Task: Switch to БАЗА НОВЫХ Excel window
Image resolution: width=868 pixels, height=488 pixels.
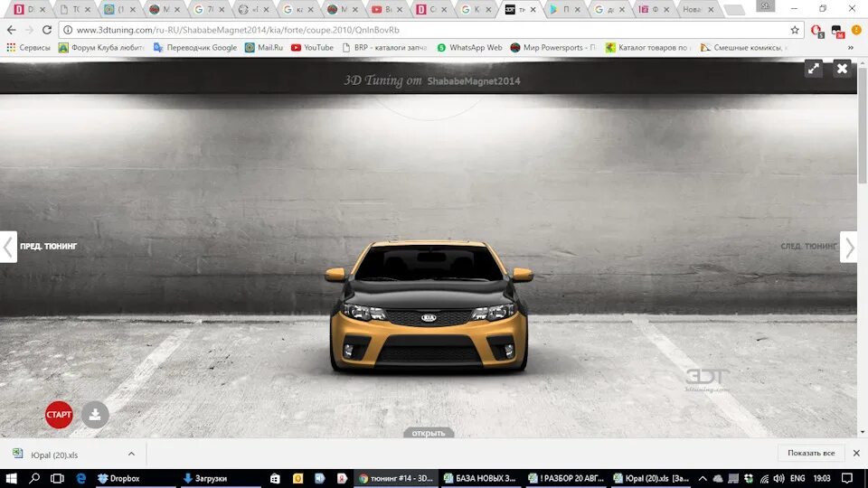Action: pos(480,478)
